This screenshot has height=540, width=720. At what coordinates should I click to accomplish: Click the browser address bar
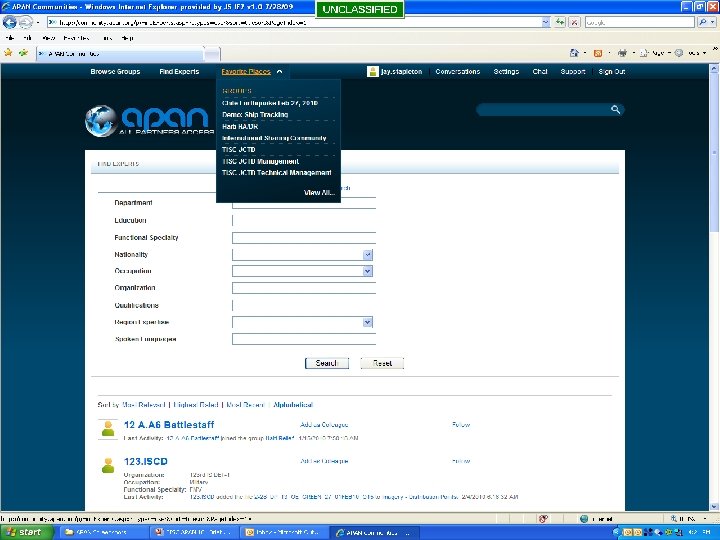click(x=294, y=22)
